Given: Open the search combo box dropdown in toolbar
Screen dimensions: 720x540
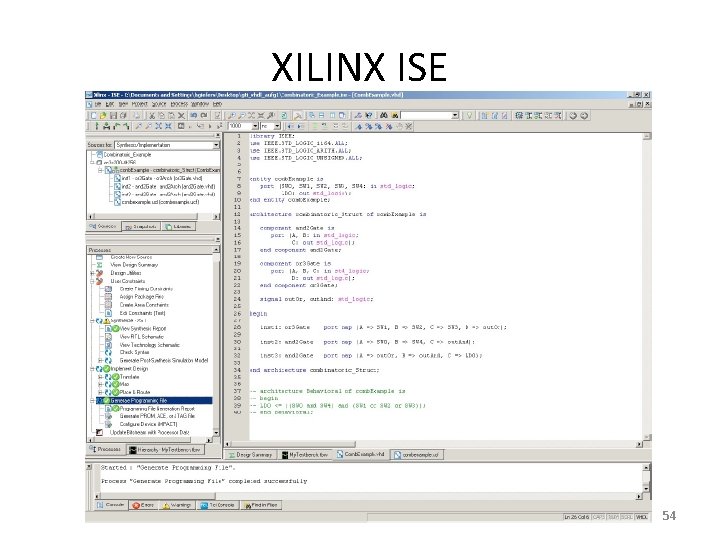Looking at the screenshot, I should tap(455, 116).
